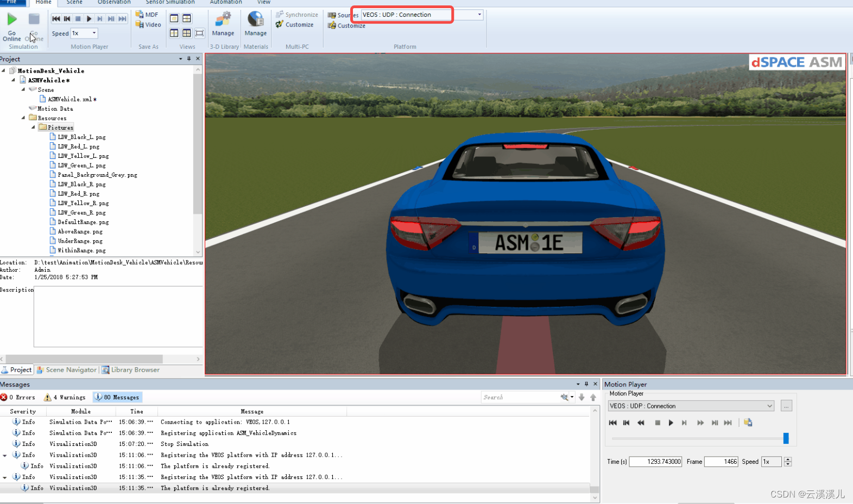Open the File ribbon menu
Screen dimensions: 853x504
coord(12,2)
